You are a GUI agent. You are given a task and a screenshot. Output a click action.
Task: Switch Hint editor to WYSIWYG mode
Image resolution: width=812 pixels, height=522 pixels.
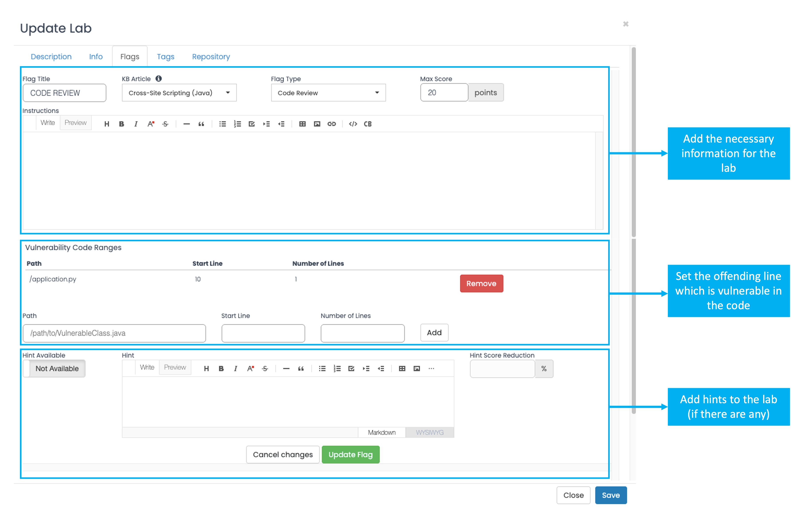429,432
